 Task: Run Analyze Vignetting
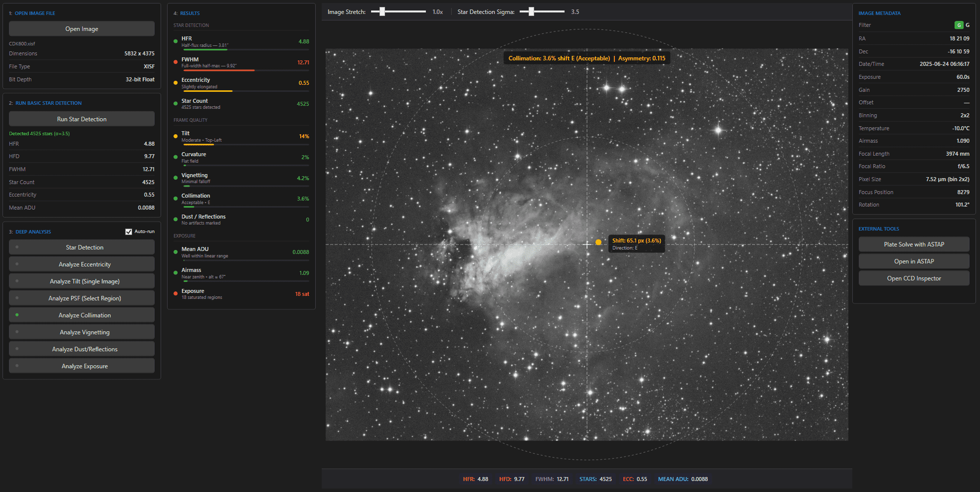tap(85, 332)
